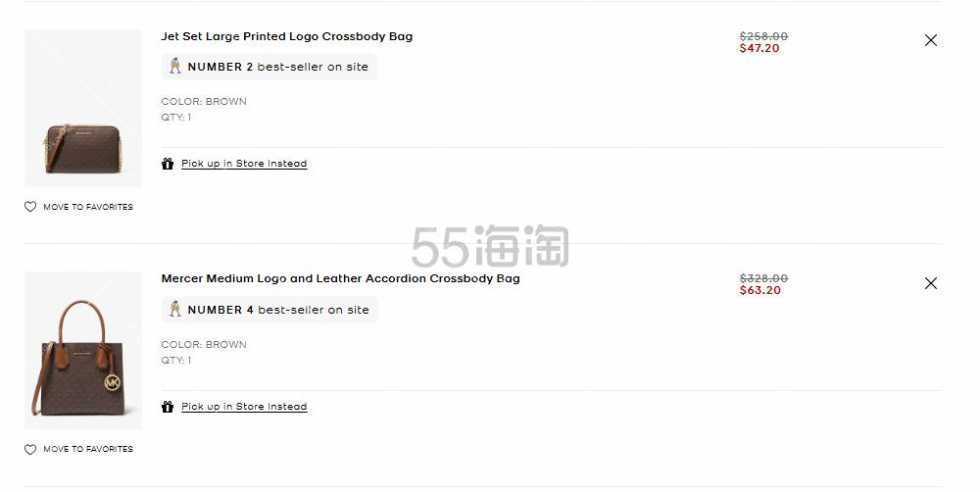Open Jet Set Large Printed Logo Crossbody Bag title
Screen dimensions: 980x492
click(287, 36)
